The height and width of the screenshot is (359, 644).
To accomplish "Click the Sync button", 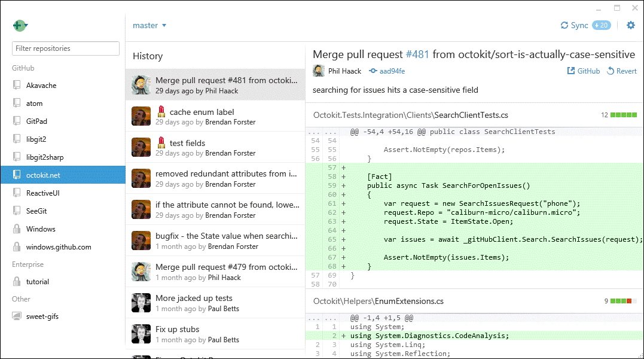I will click(573, 25).
